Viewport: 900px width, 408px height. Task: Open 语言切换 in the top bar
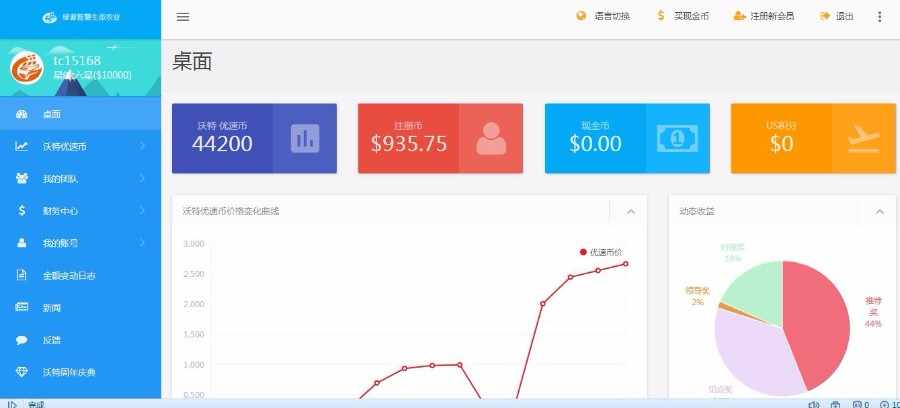coord(612,17)
